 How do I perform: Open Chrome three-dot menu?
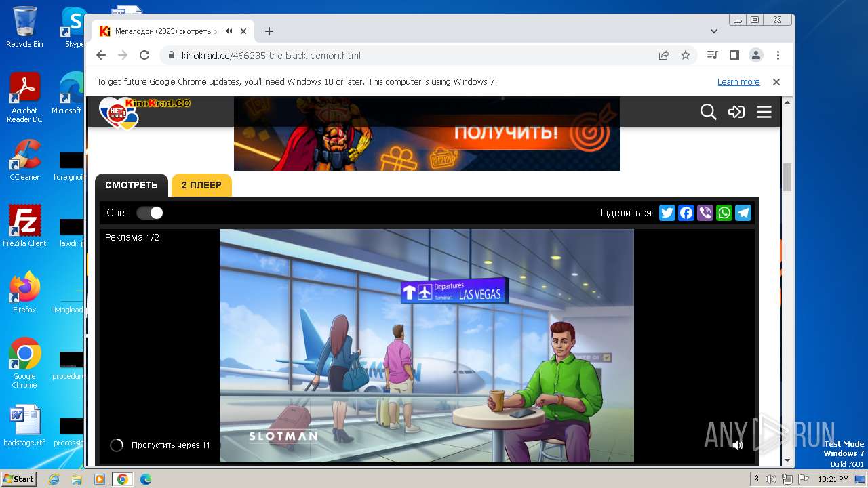coord(778,56)
